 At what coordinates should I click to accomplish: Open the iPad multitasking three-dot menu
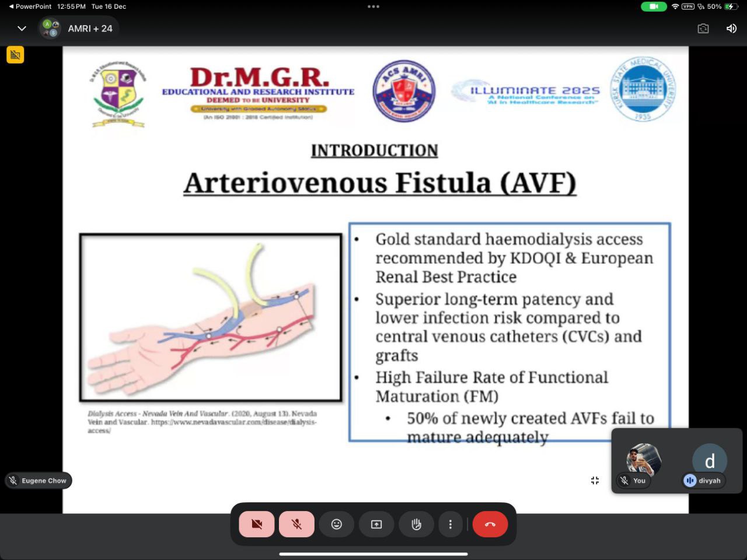coord(373,6)
